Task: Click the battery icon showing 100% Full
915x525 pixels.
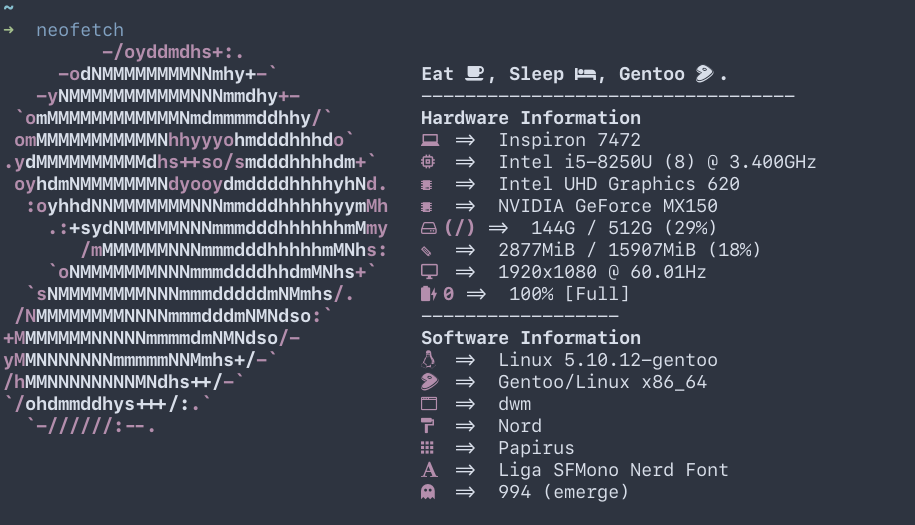Action: pos(429,294)
